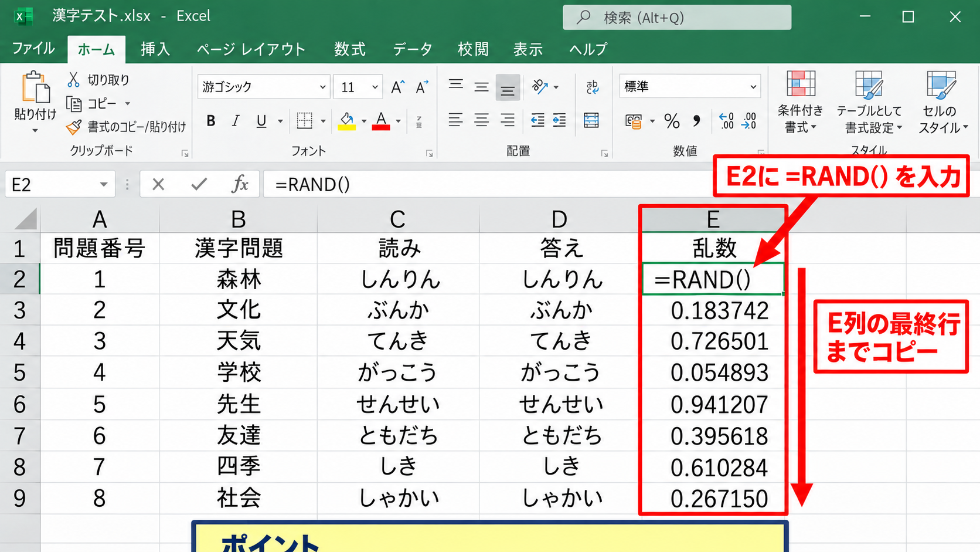The height and width of the screenshot is (552, 980).
Task: Open Format as Table gallery
Action: click(869, 102)
